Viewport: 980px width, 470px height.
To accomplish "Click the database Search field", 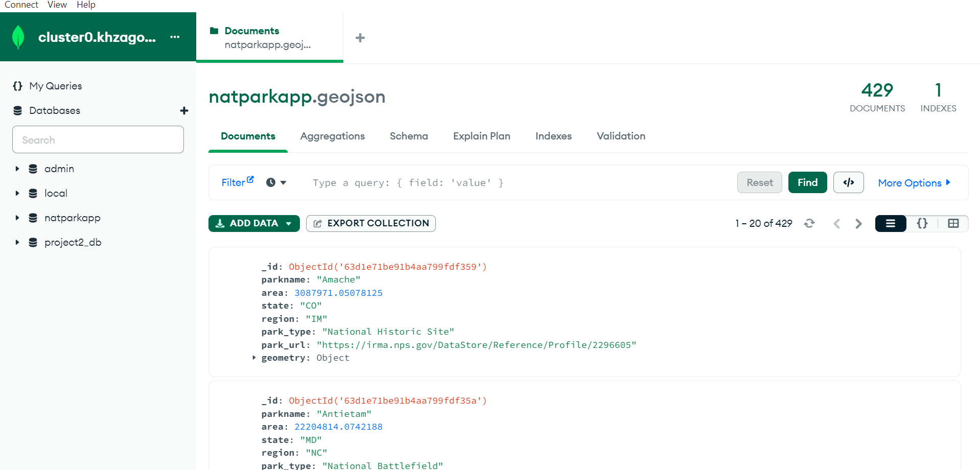I will coord(98,139).
